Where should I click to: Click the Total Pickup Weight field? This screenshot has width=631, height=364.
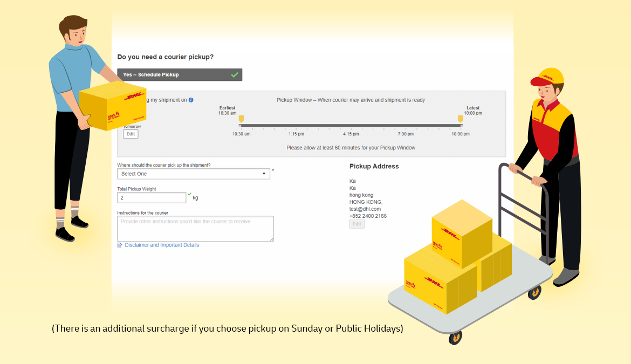tap(152, 197)
